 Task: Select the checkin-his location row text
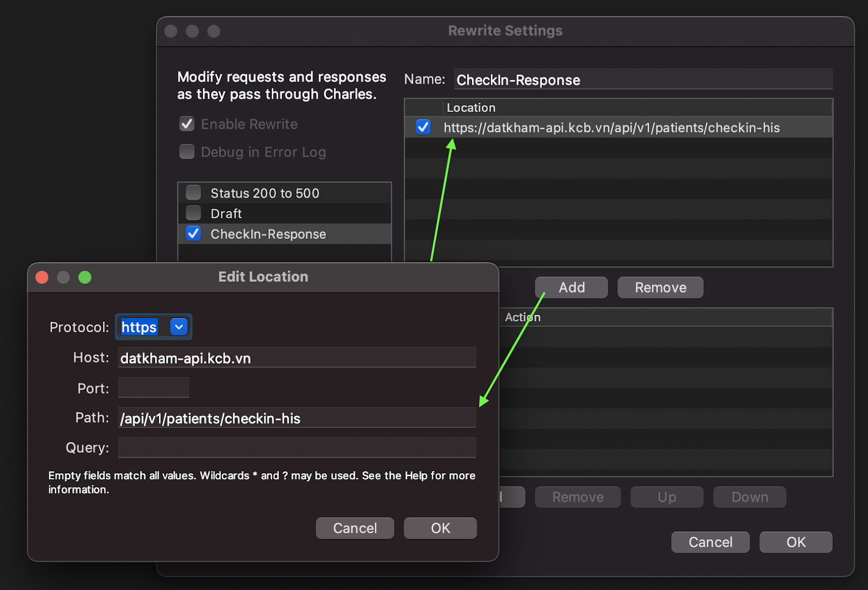pos(611,128)
